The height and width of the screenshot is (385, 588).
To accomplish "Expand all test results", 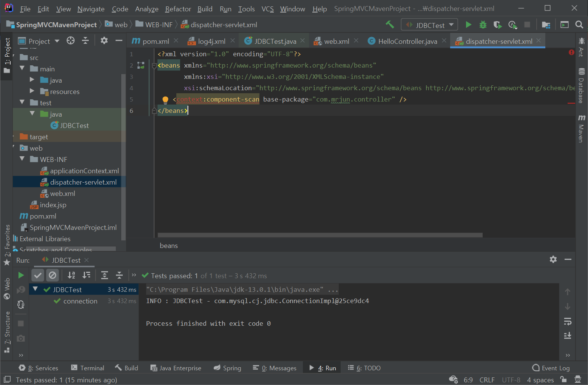I will click(105, 276).
